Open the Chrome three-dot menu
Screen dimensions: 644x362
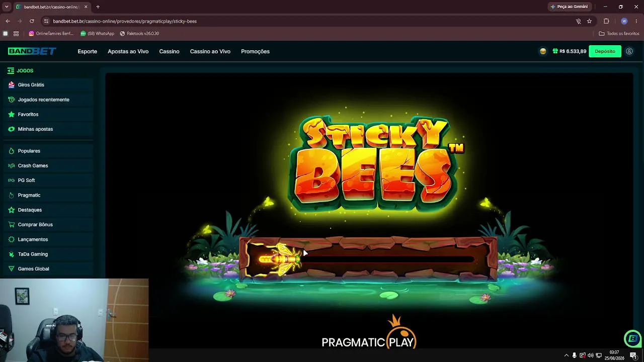(636, 21)
